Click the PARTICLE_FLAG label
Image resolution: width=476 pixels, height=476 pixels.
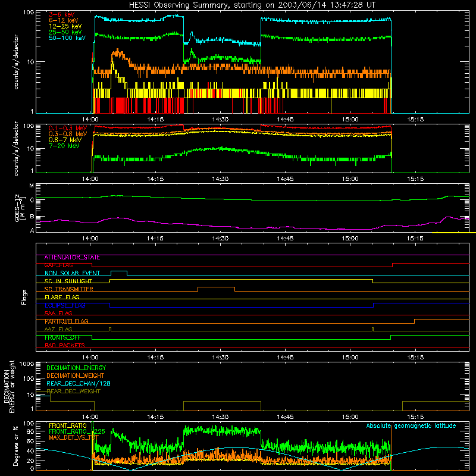click(x=67, y=321)
